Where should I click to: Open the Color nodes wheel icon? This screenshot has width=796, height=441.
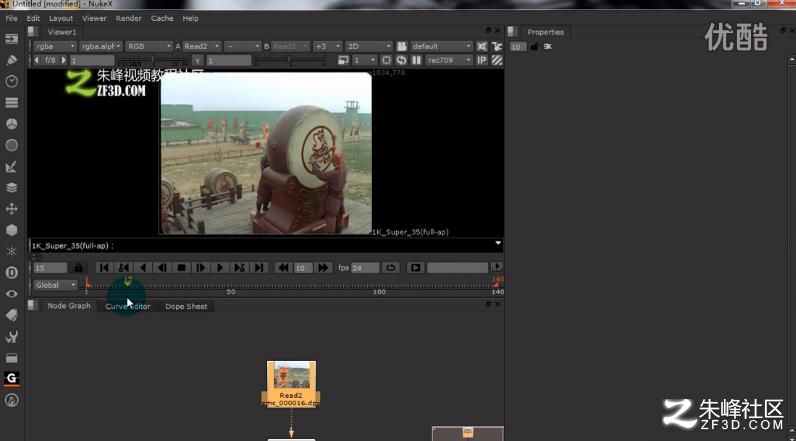pyautogui.click(x=11, y=124)
